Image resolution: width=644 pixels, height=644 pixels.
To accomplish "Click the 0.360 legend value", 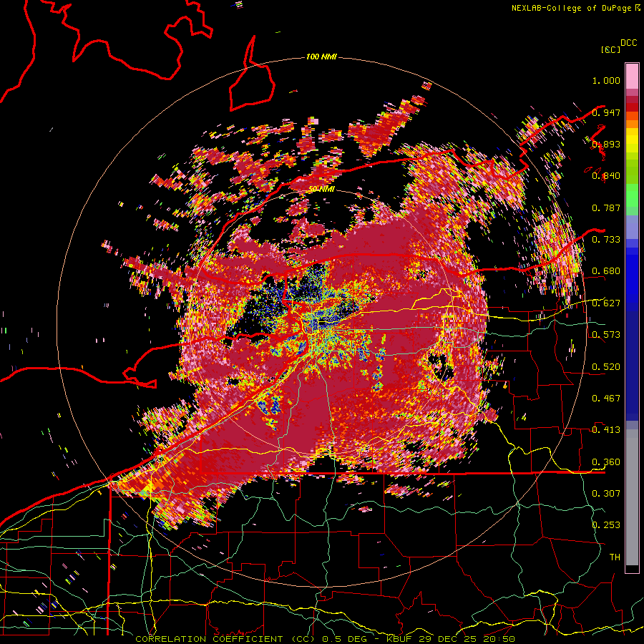I will coord(606,462).
